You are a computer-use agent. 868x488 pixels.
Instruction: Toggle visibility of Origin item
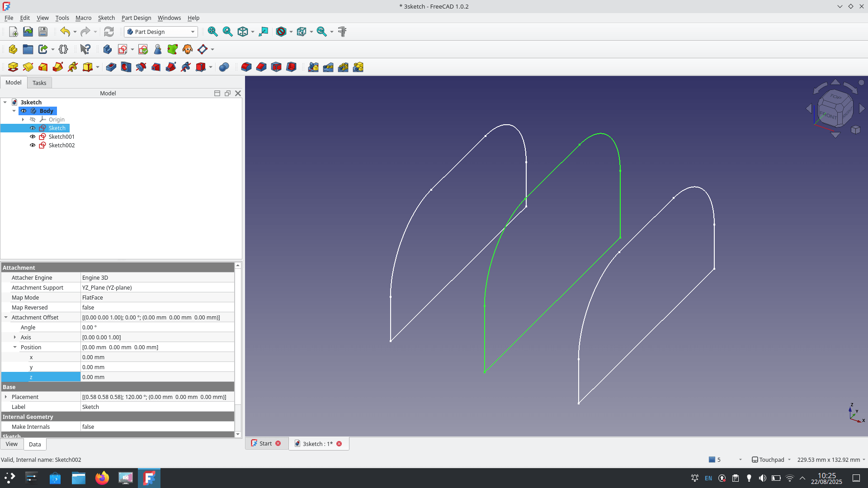pyautogui.click(x=33, y=120)
